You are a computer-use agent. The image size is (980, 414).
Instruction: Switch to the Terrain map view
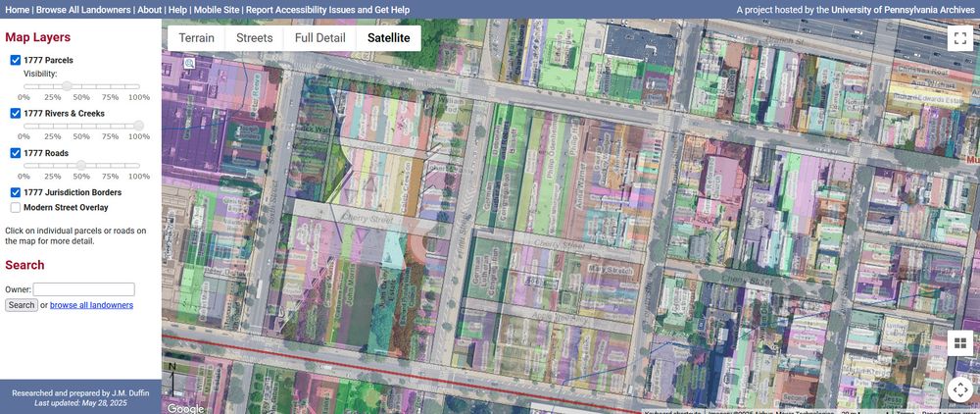196,38
